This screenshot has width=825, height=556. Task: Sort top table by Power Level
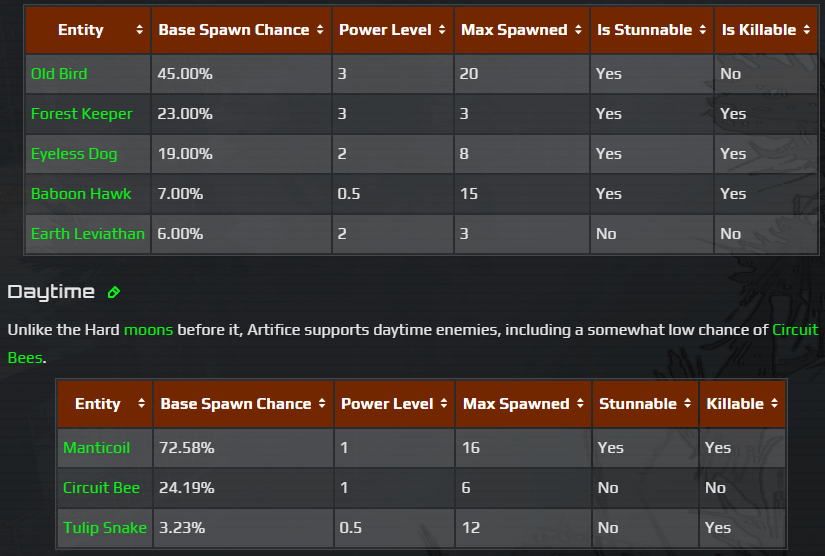(x=392, y=30)
